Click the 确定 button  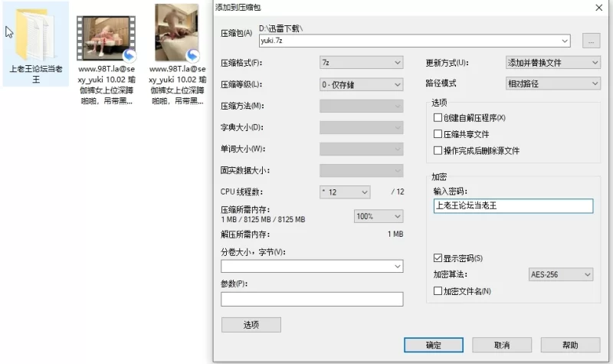434,346
